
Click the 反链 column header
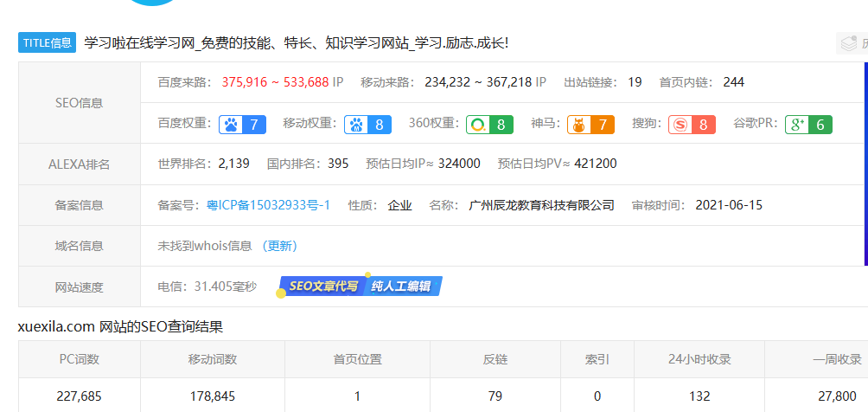(495, 359)
